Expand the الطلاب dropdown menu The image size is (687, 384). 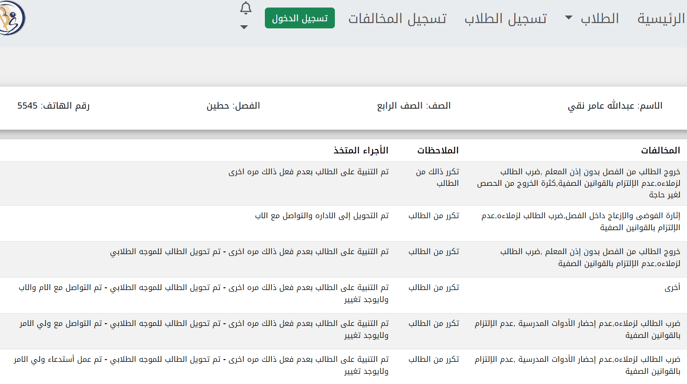[x=592, y=18]
